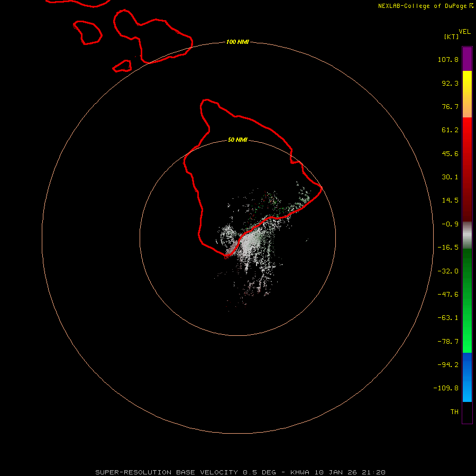Click the yellow segment of velocity color bar
This screenshot has width=476, height=476.
coord(467,94)
